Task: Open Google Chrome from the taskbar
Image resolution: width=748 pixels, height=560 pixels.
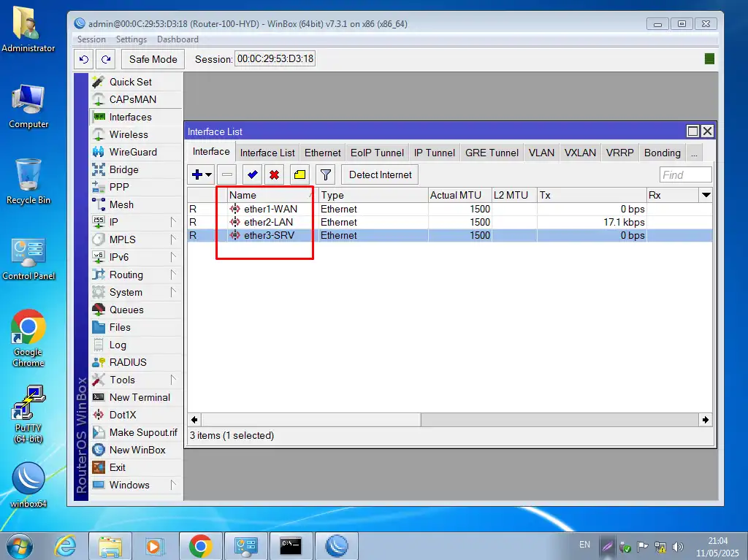Action: [200, 545]
